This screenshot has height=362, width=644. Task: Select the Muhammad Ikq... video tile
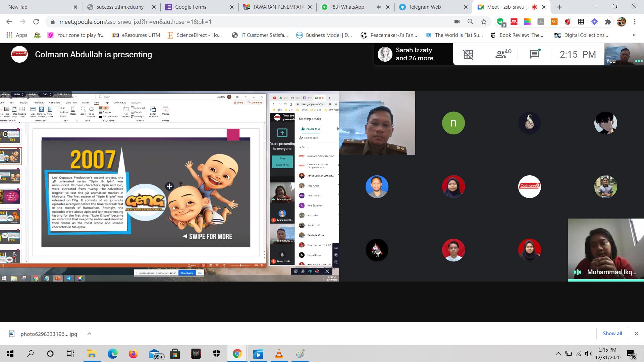pos(606,250)
